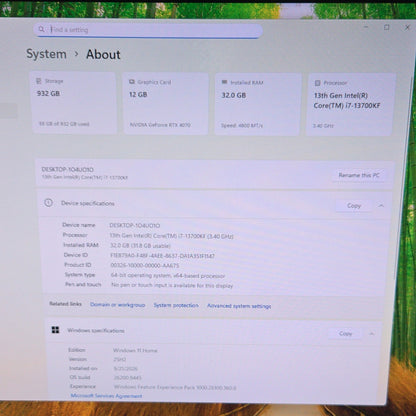
Task: Focus the Find a setting search box
Action: (x=148, y=30)
